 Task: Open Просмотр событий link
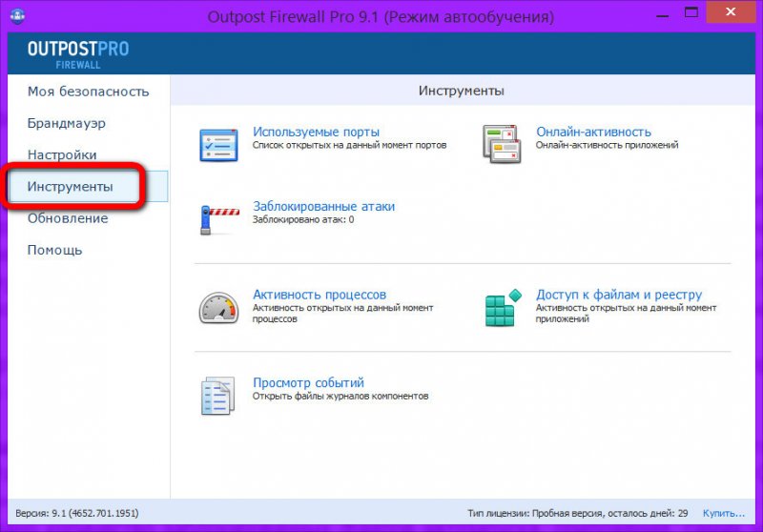click(308, 382)
